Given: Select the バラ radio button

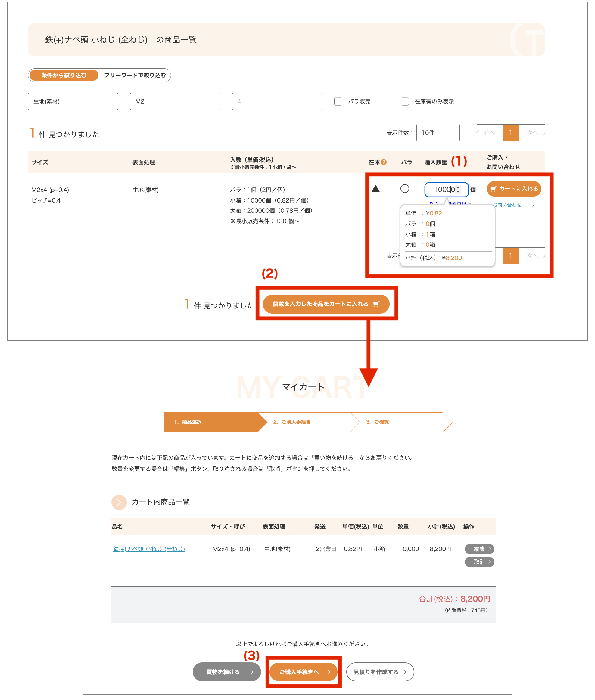Looking at the screenshot, I should pos(404,189).
